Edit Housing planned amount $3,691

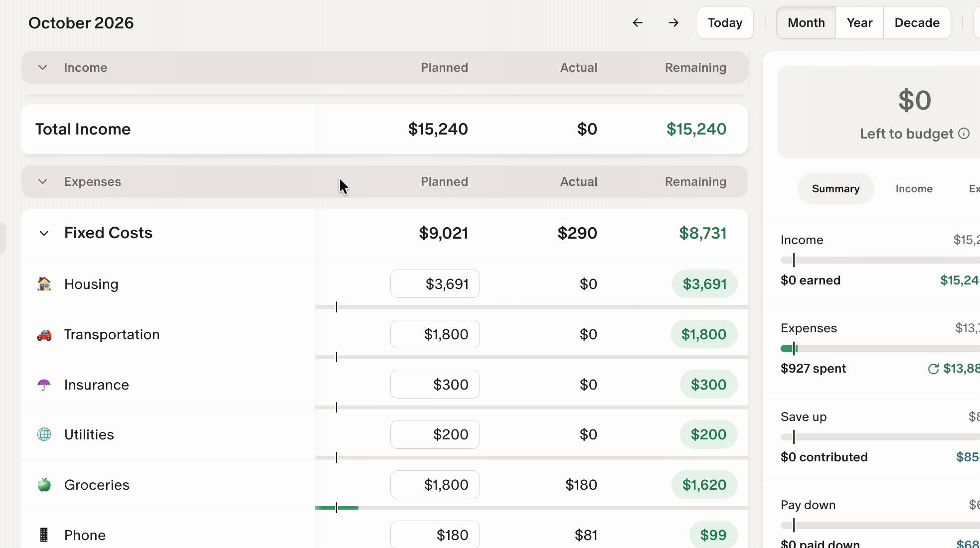tap(435, 284)
